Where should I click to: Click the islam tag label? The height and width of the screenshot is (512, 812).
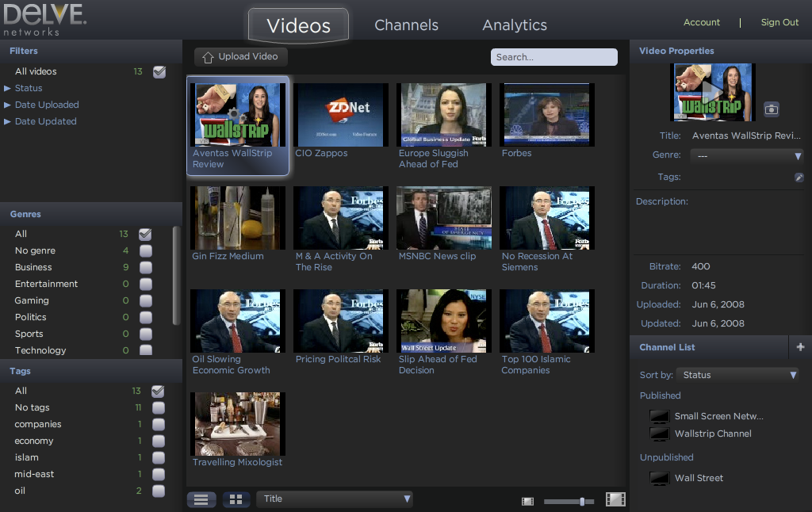26,457
